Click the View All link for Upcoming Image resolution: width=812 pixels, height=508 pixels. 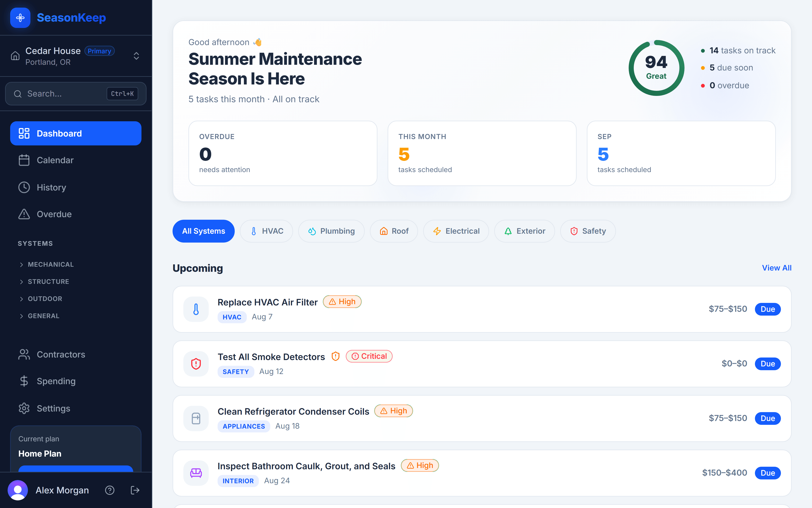coord(776,268)
